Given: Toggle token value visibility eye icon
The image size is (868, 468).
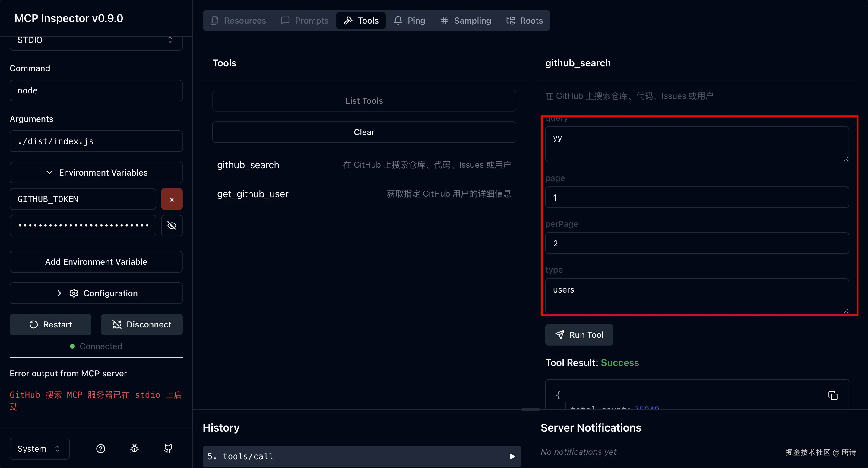Looking at the screenshot, I should [172, 226].
